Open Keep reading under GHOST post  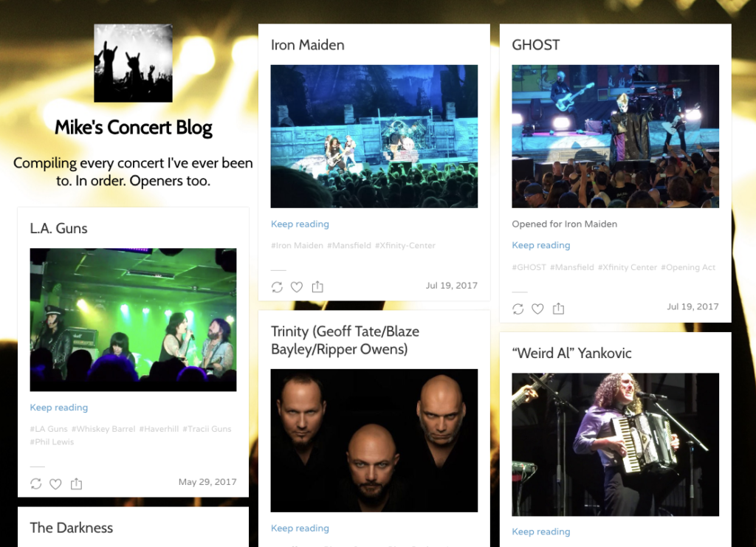pos(541,245)
